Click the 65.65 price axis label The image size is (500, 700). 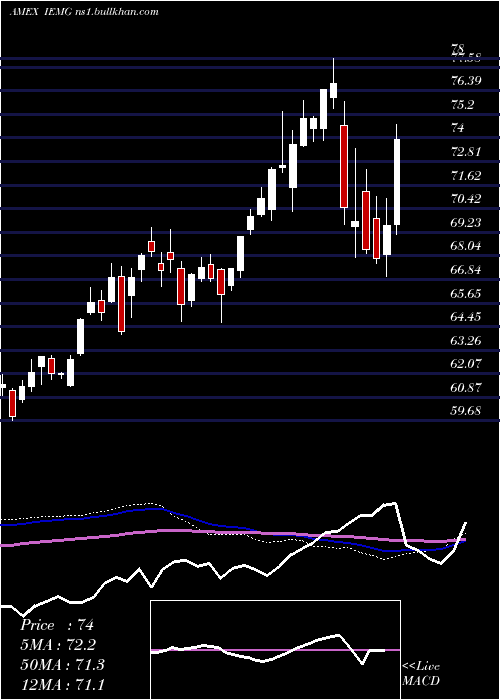(x=466, y=293)
